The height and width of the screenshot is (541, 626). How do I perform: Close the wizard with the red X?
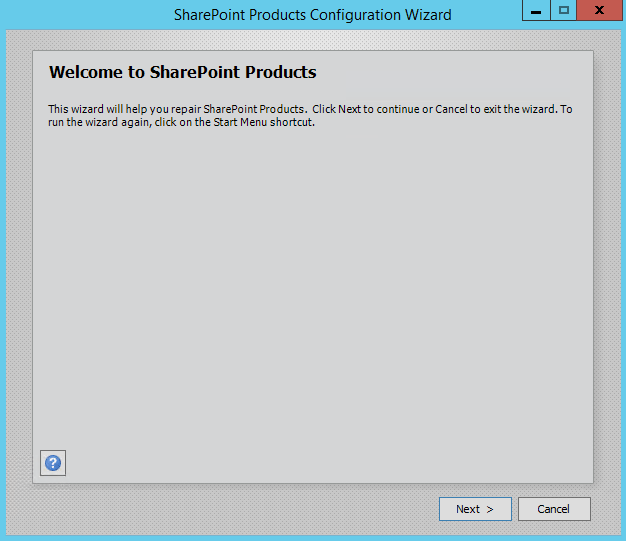(x=600, y=10)
